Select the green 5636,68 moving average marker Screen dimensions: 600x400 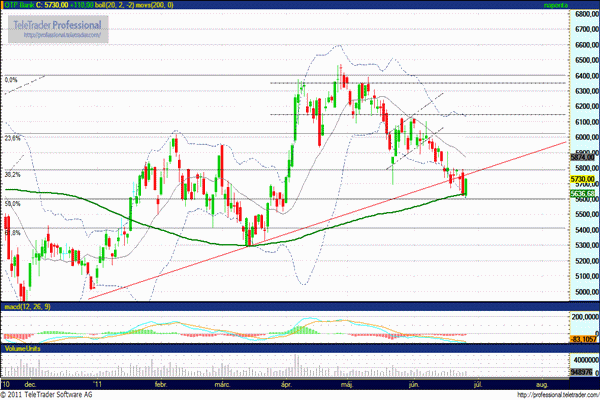click(584, 193)
